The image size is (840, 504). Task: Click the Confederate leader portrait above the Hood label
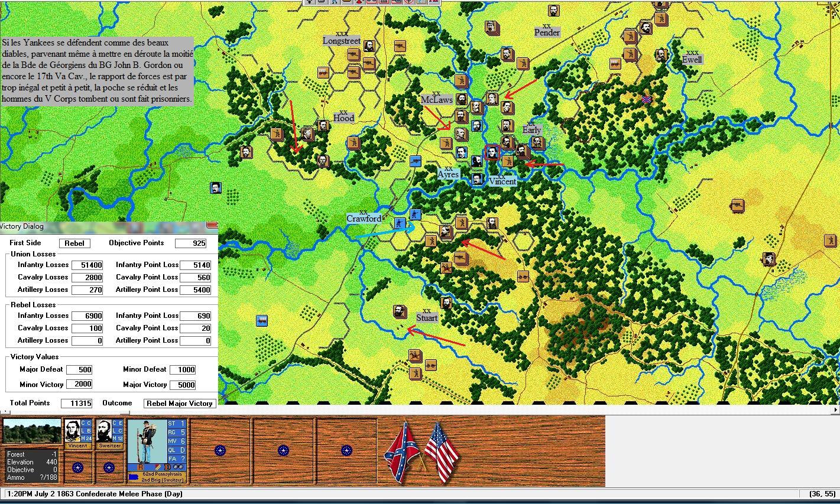coord(323,125)
